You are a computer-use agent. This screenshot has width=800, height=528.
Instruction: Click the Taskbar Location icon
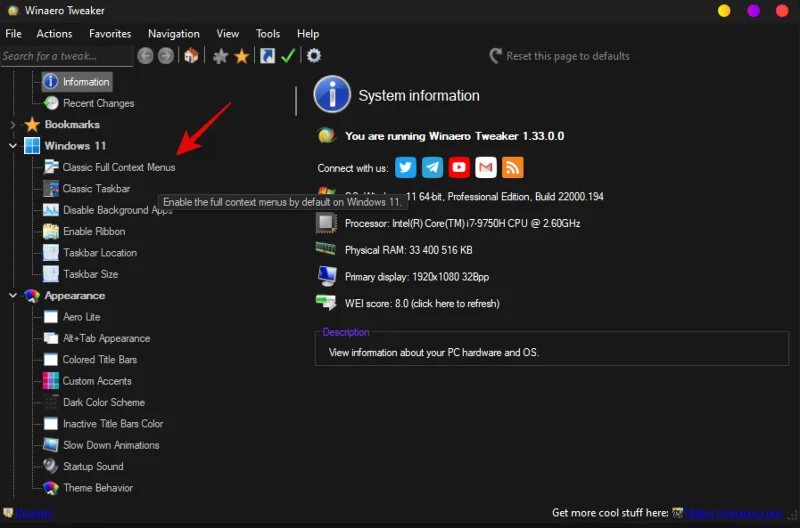[51, 253]
